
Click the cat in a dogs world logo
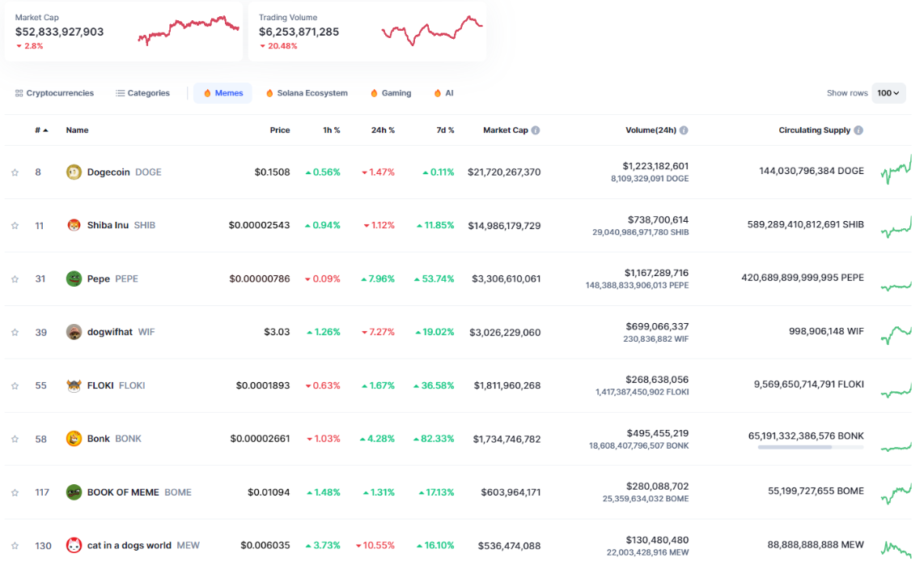coord(74,546)
